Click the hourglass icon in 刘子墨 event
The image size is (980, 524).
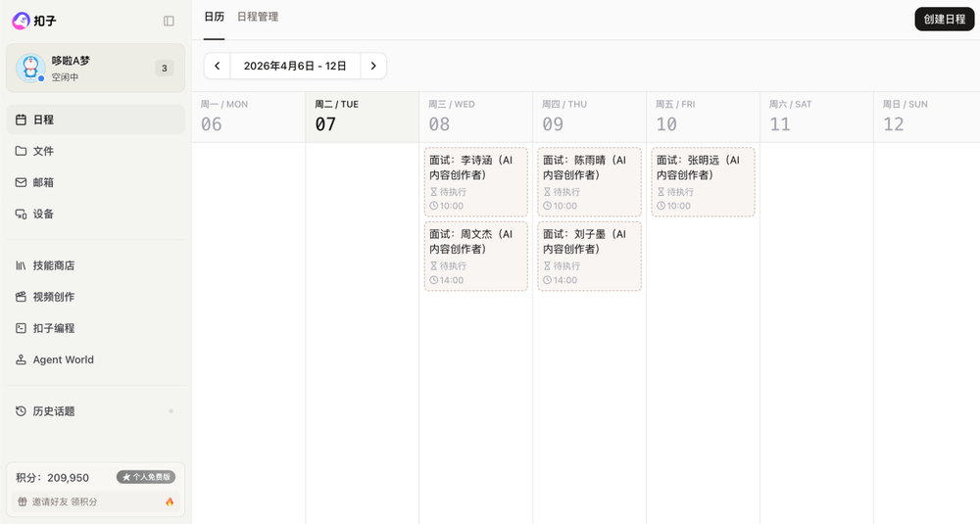coord(548,266)
